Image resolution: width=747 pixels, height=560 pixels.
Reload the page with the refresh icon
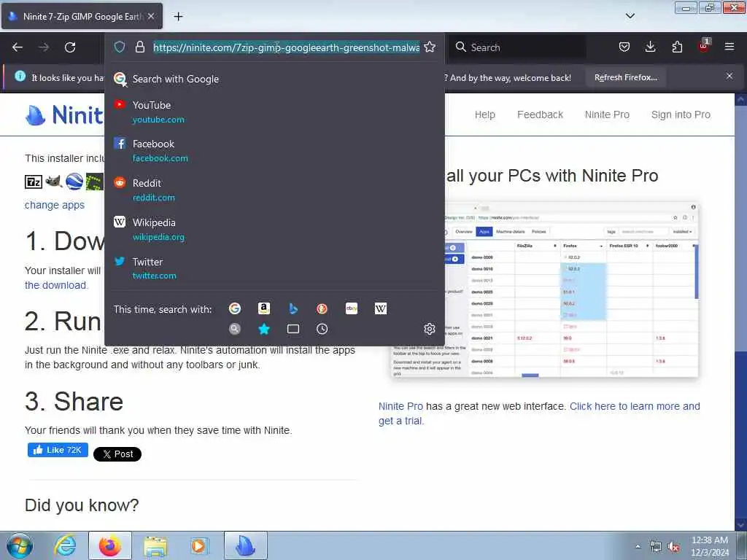70,47
